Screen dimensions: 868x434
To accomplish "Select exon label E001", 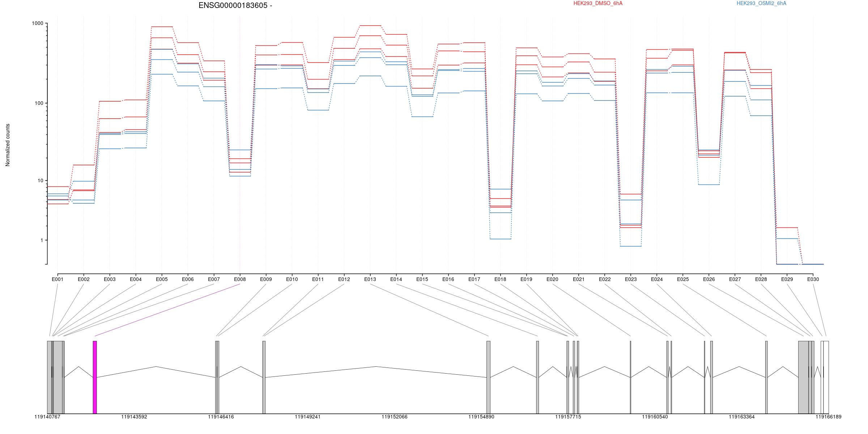I will (x=58, y=279).
